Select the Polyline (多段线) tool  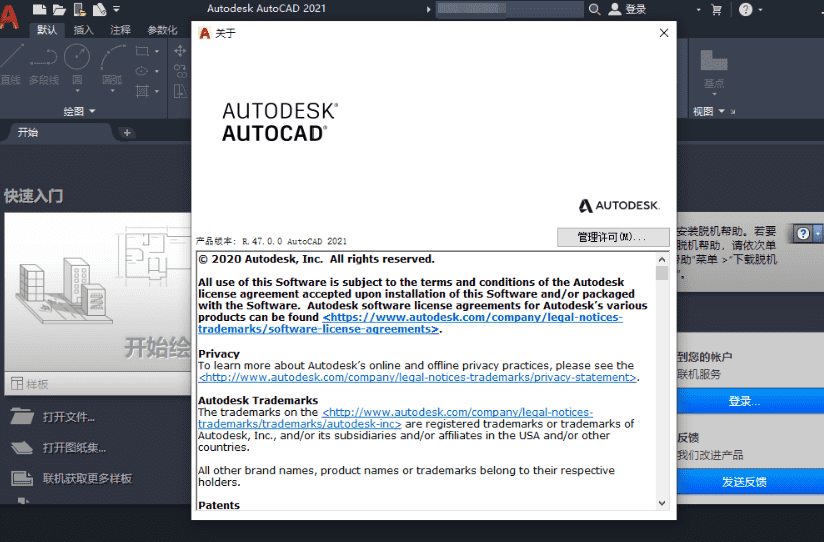[44, 64]
